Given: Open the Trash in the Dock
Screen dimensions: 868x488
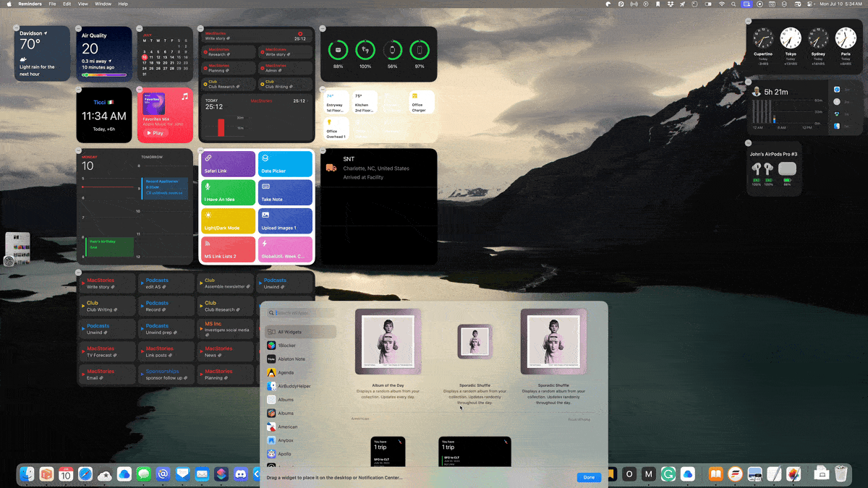Looking at the screenshot, I should pos(841,474).
